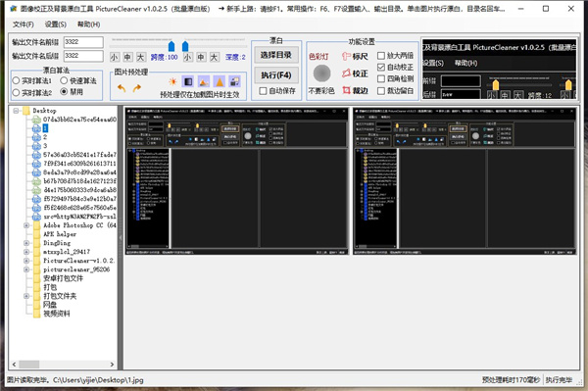Click the gray 色彩灯 color lamp circle
Viewport: 588px width, 391px height.
tap(321, 73)
